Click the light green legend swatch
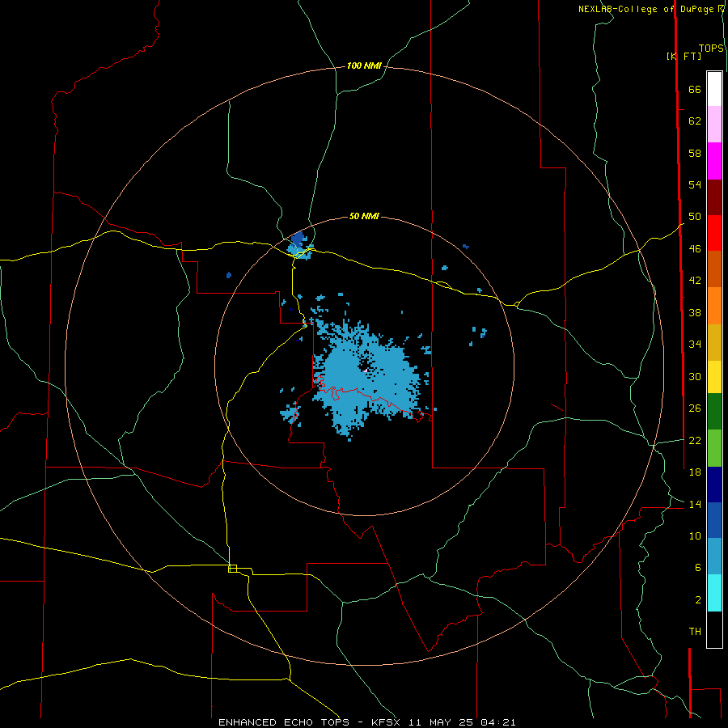Screen dimensions: 728x728 [x=714, y=448]
